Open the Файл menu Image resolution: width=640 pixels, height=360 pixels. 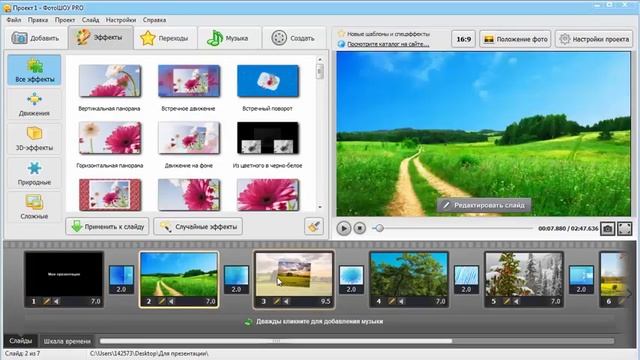pyautogui.click(x=13, y=20)
